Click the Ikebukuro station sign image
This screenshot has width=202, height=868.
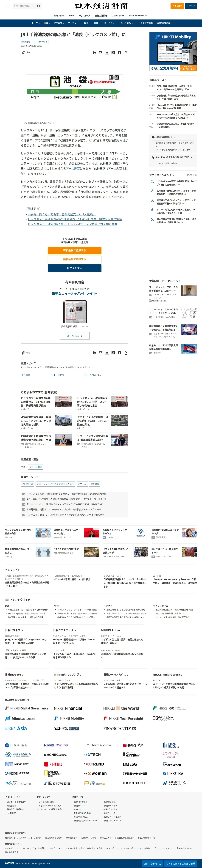tap(75, 87)
